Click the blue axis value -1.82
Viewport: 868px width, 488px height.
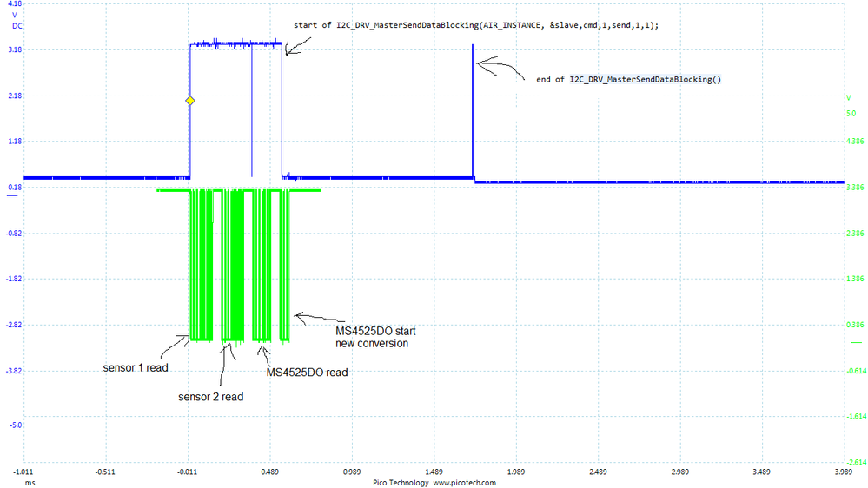click(14, 279)
